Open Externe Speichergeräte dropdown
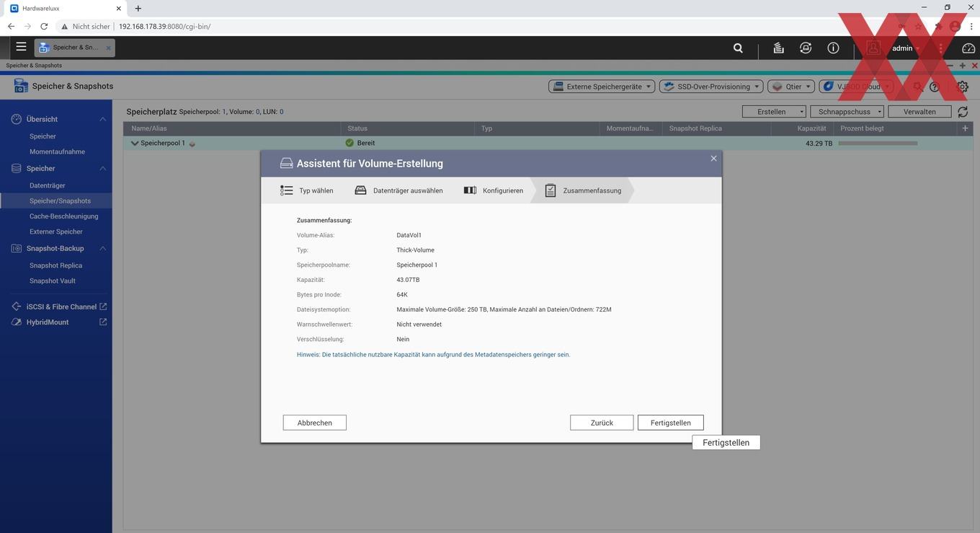This screenshot has width=980, height=533. 602,87
